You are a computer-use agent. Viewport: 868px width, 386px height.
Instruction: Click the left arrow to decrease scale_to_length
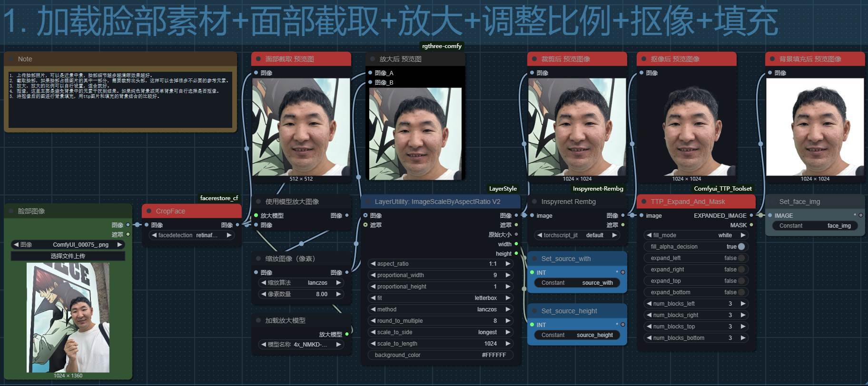[373, 344]
